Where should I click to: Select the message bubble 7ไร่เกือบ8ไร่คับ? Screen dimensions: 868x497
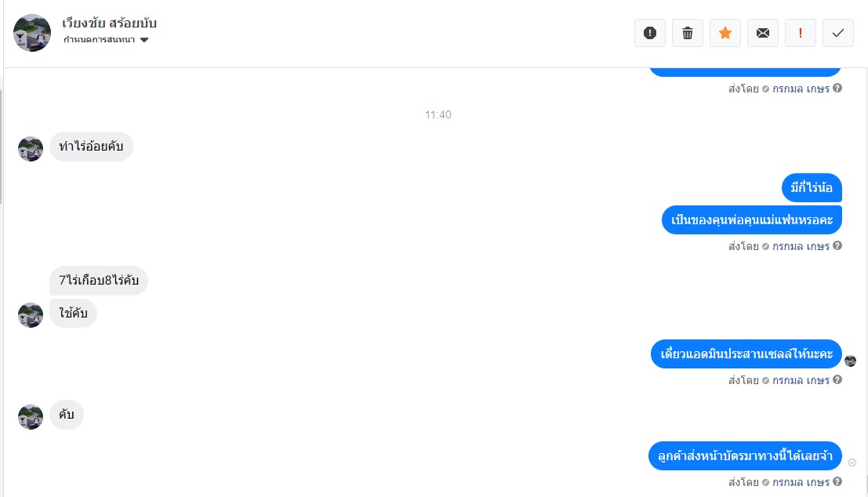point(99,281)
